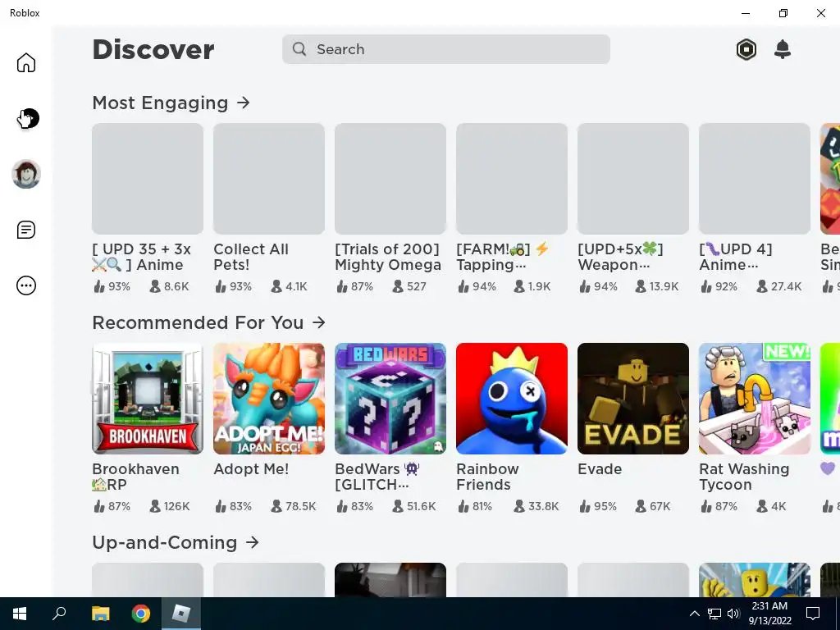840x630 pixels.
Task: Open the Home icon in sidebar
Action: click(x=25, y=62)
